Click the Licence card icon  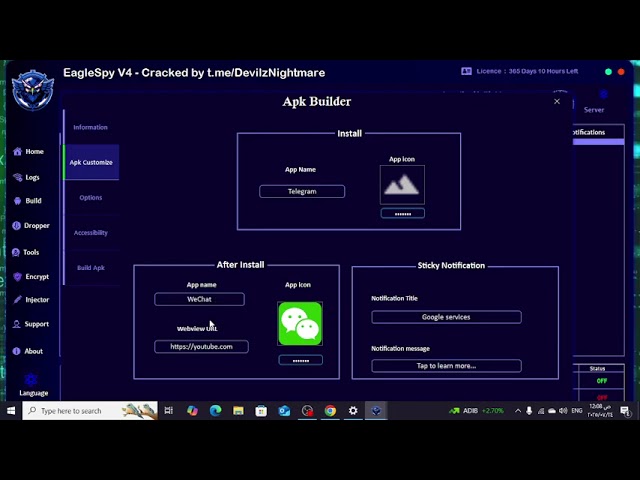[466, 71]
